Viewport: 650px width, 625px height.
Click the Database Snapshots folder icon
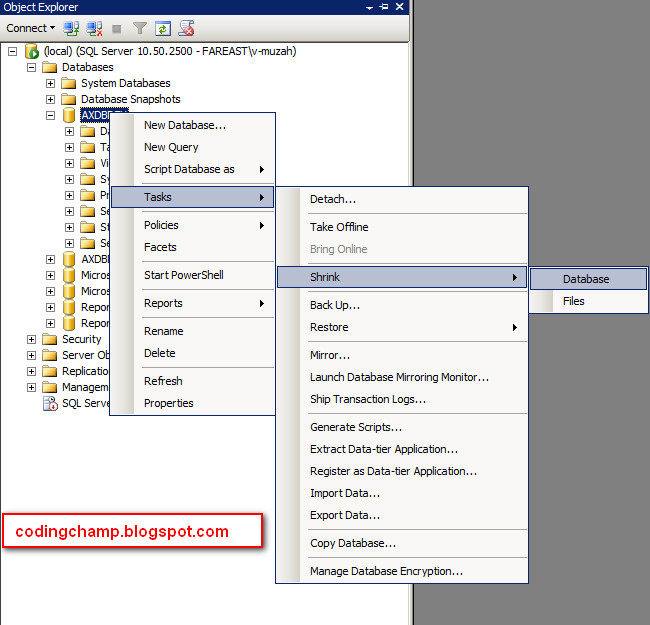pyautogui.click(x=68, y=99)
